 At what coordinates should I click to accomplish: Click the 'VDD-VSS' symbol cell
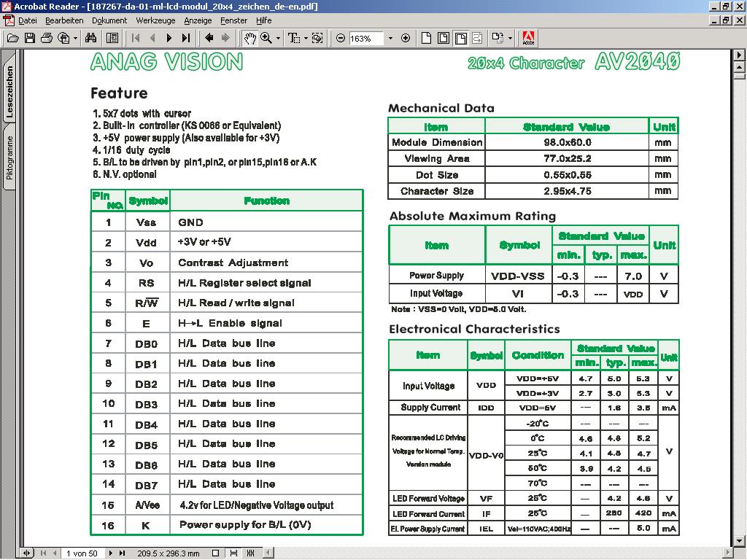pyautogui.click(x=518, y=276)
